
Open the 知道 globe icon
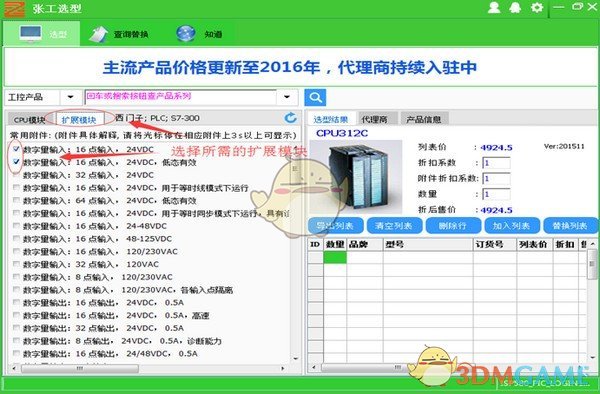pyautogui.click(x=186, y=34)
